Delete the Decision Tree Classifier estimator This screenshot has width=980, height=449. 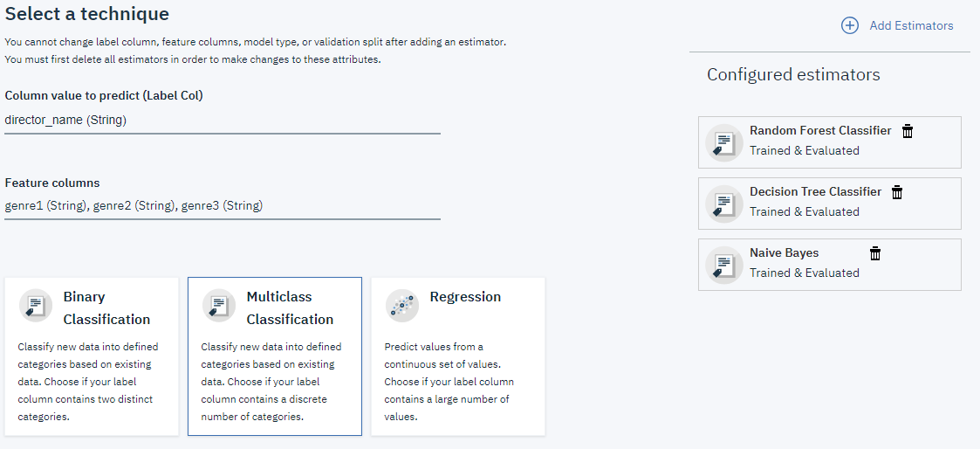[x=897, y=192]
